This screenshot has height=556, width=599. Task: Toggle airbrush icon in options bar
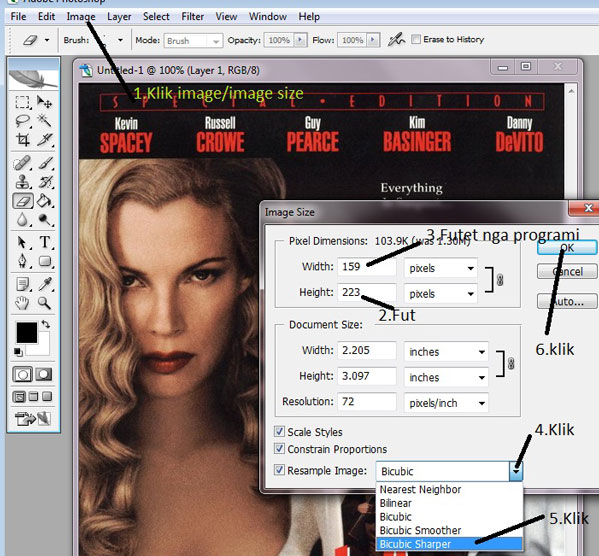pos(396,39)
